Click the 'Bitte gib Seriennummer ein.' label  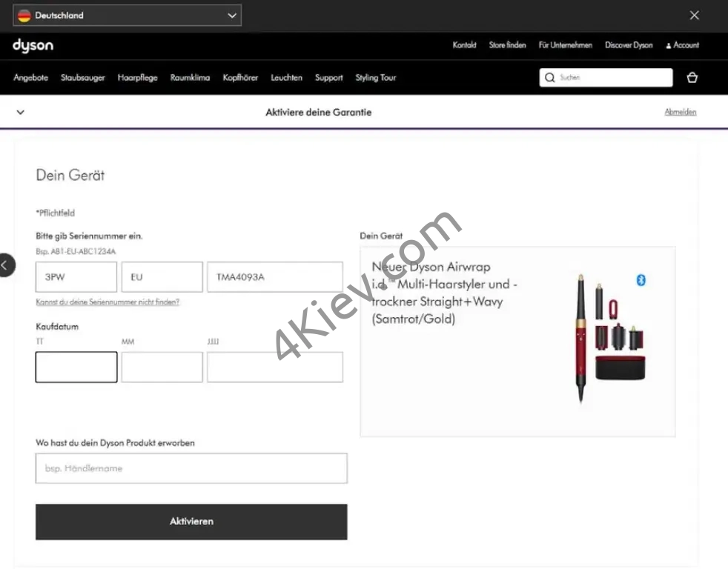[x=89, y=236]
